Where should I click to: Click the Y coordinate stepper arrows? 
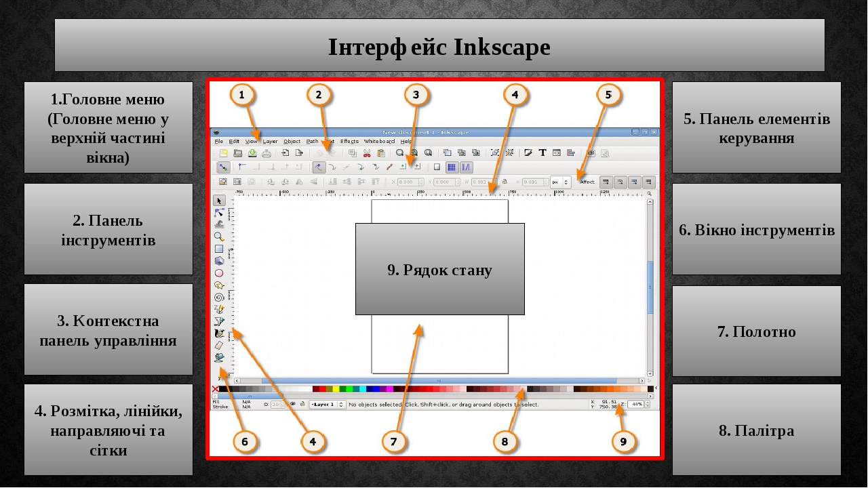(458, 182)
